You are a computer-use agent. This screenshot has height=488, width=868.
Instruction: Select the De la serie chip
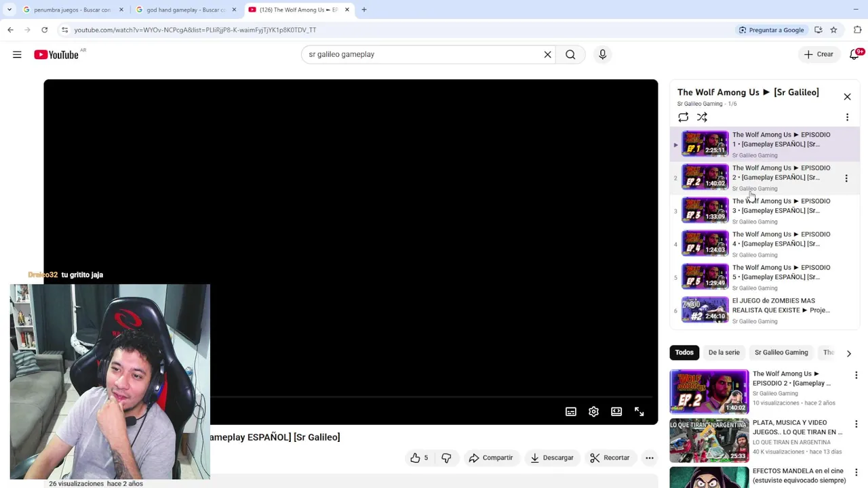tap(724, 352)
